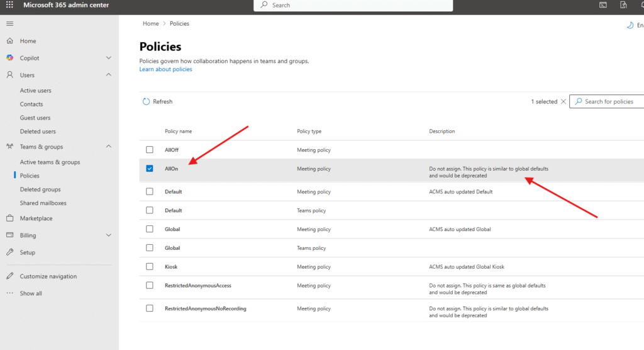The height and width of the screenshot is (350, 644).
Task: Click the Refresh icon above policy list
Action: pyautogui.click(x=147, y=101)
